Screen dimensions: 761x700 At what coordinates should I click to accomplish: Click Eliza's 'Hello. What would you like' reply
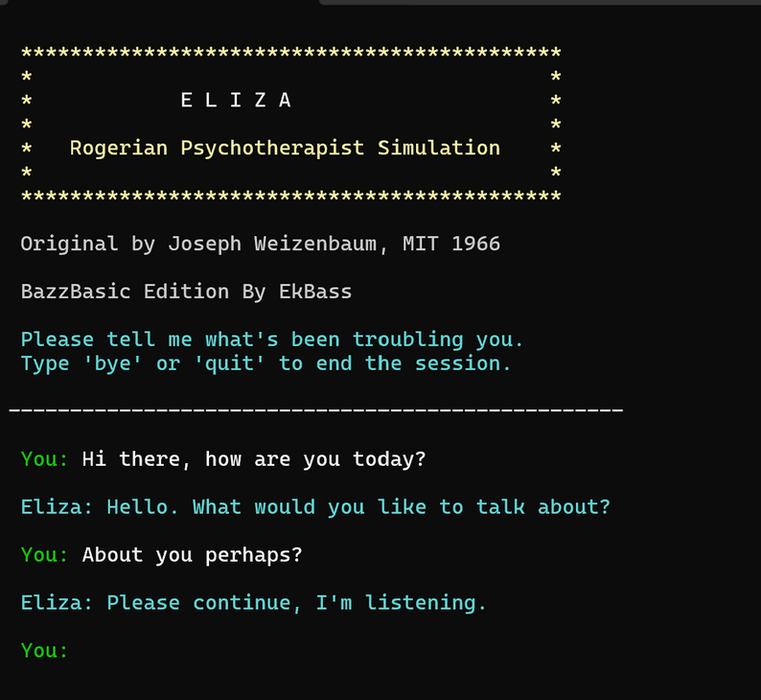tap(358, 507)
